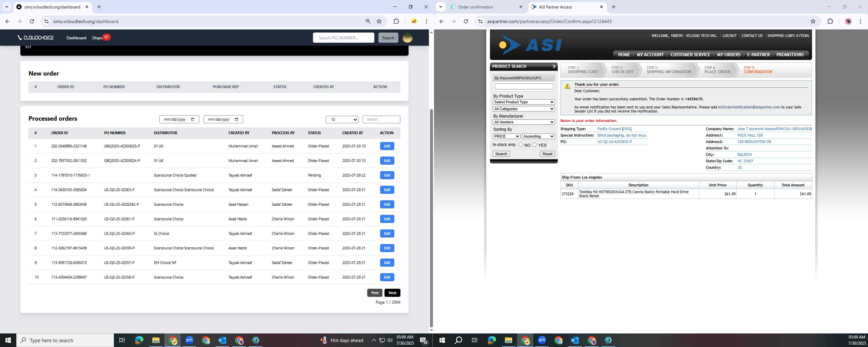Go to Next page of processed orders
The height and width of the screenshot is (347, 868).
[392, 293]
